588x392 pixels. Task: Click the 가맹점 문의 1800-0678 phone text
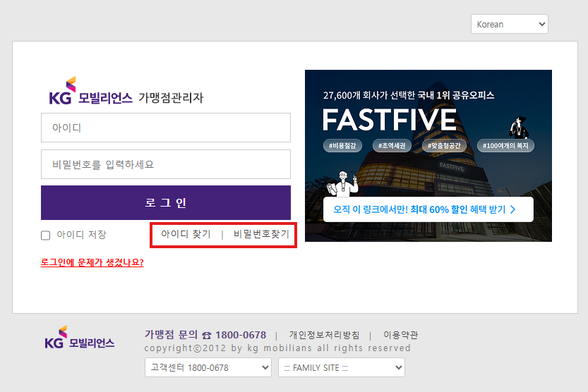(x=205, y=335)
